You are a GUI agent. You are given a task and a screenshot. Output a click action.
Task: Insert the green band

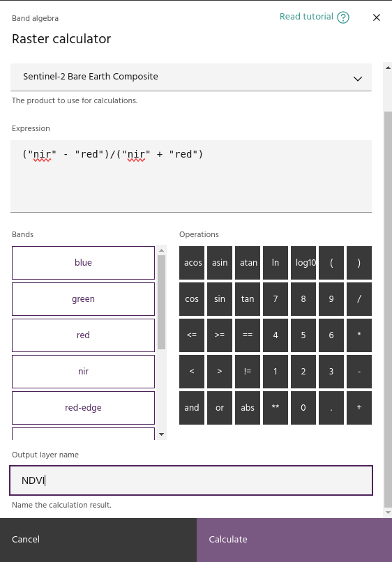pos(83,299)
